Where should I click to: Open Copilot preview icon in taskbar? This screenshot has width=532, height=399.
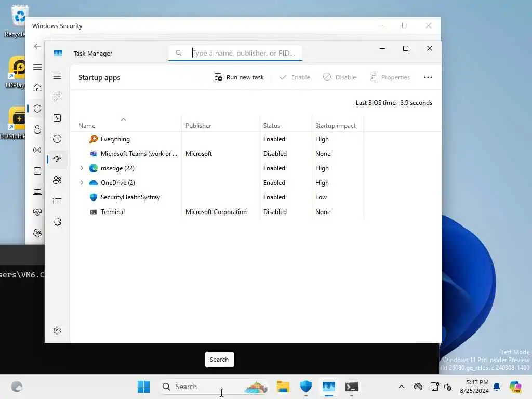click(x=515, y=387)
